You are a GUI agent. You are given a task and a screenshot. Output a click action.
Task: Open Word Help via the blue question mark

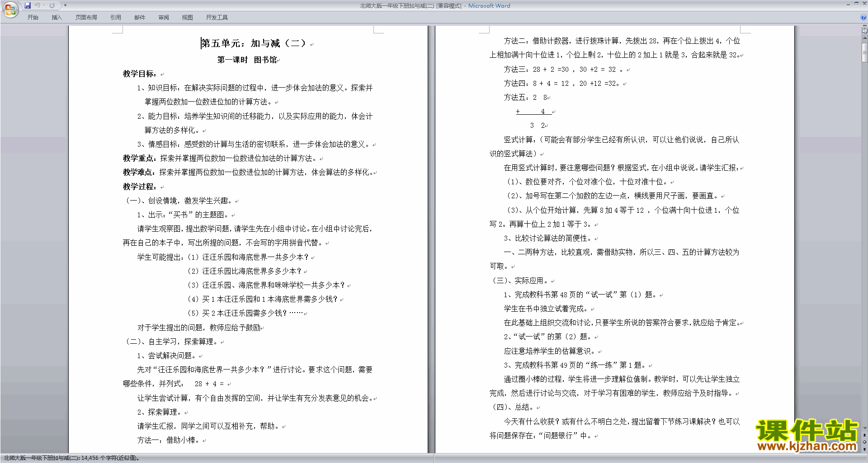(x=863, y=18)
